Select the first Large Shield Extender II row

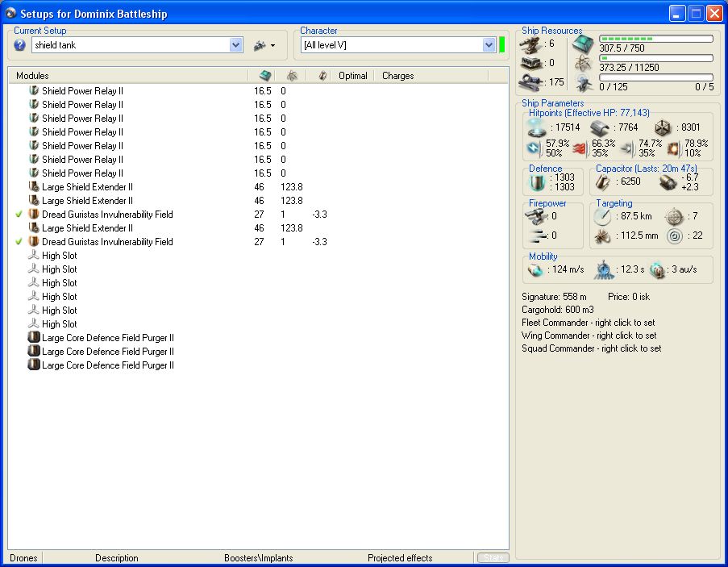coord(258,187)
